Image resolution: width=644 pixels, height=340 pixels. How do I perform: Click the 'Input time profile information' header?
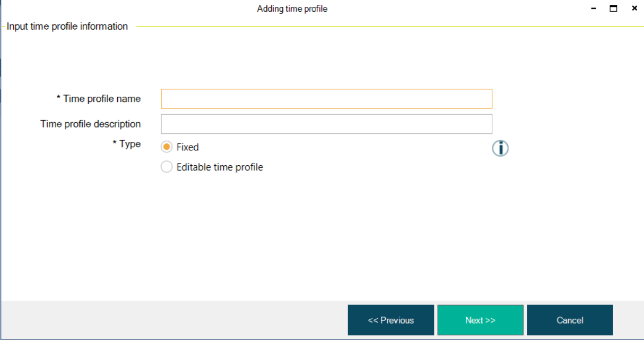click(67, 27)
